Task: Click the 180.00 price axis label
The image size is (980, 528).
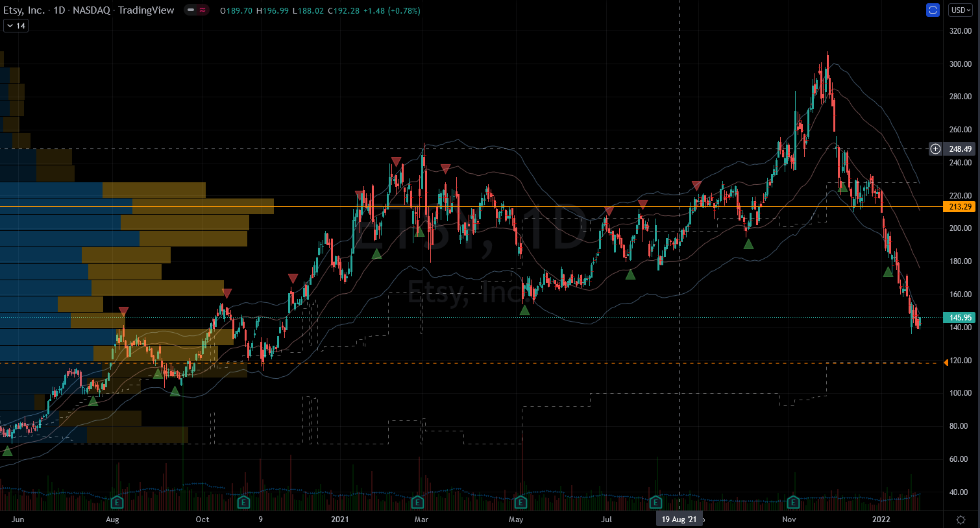Action: point(961,261)
